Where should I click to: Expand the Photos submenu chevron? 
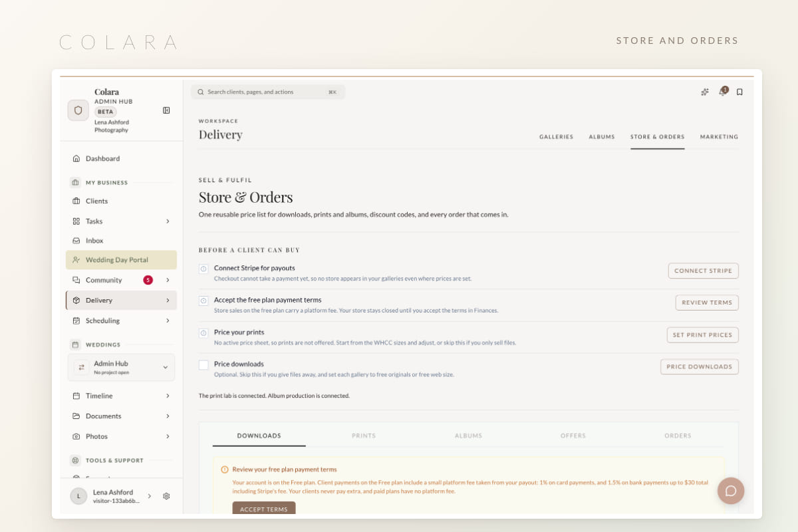pos(168,436)
